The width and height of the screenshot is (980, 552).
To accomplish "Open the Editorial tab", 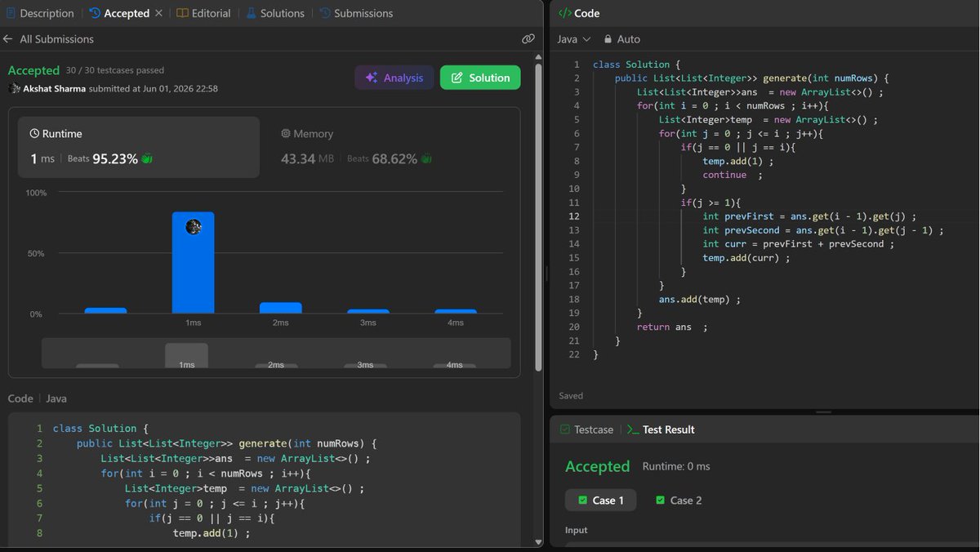I will pyautogui.click(x=203, y=13).
